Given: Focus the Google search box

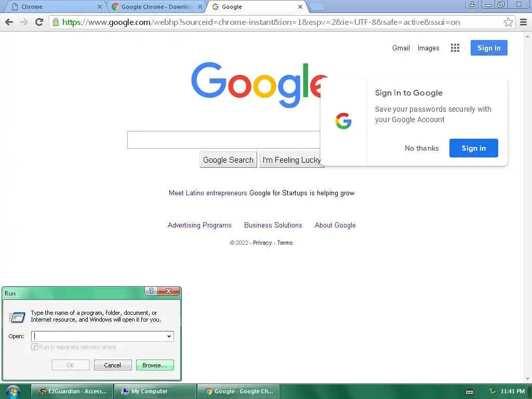Looking at the screenshot, I should (223, 140).
